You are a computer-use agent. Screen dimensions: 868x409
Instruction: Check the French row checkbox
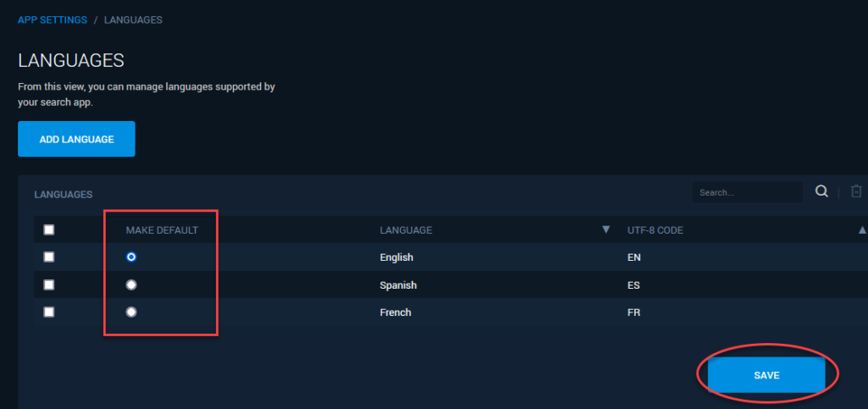[48, 312]
